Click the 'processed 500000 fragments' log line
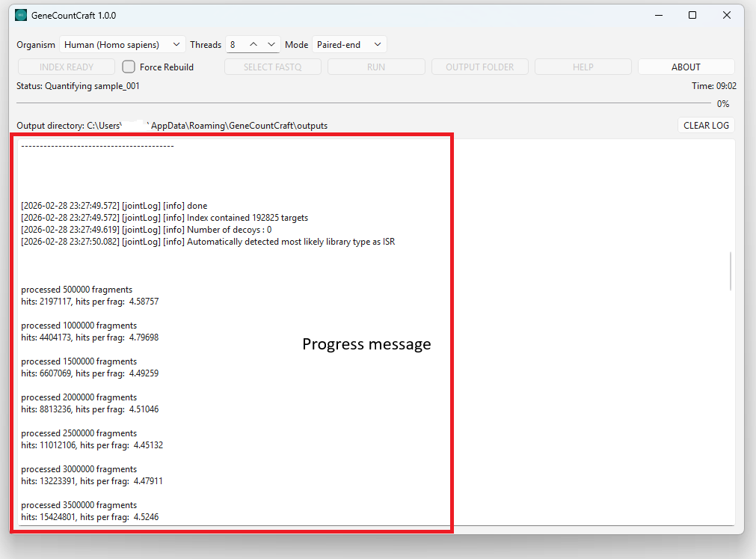The height and width of the screenshot is (559, 756). (x=76, y=289)
